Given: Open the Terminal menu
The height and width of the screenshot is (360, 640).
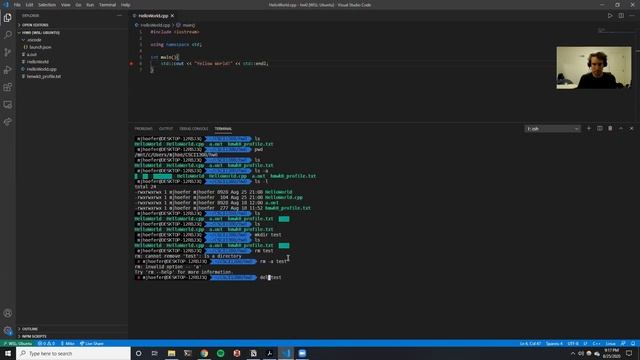Looking at the screenshot, I should [108, 5].
